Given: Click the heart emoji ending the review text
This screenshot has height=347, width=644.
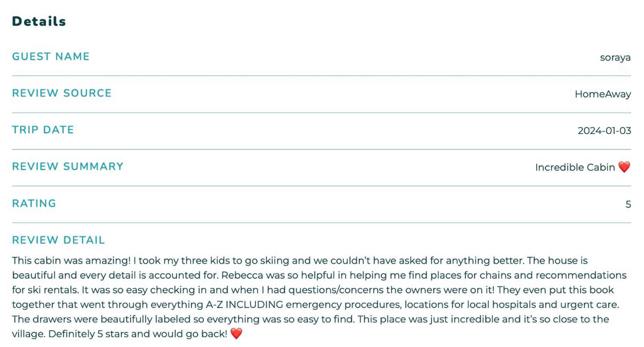Looking at the screenshot, I should point(236,333).
